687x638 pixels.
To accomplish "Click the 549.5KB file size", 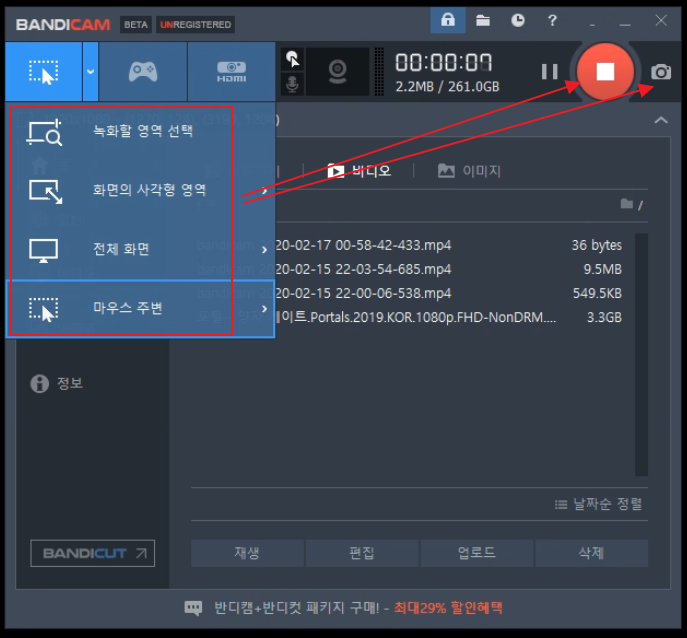I will pos(597,293).
